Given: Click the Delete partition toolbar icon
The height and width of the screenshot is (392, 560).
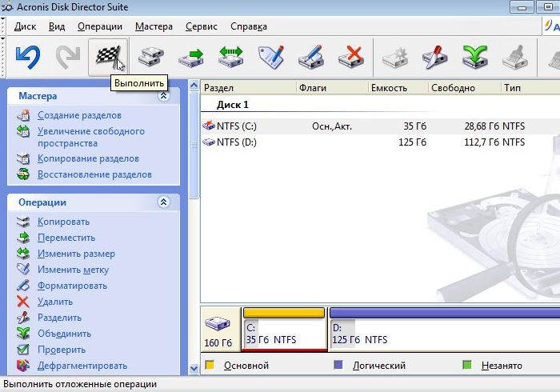Looking at the screenshot, I should [x=351, y=57].
